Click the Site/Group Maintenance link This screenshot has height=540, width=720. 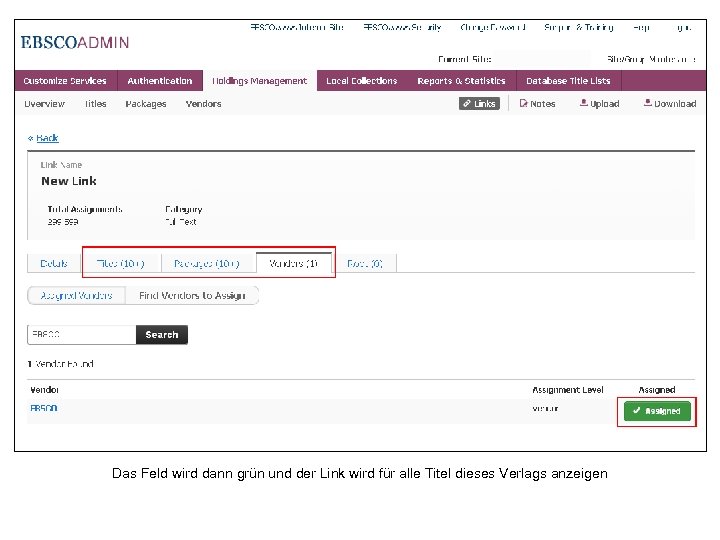[x=651, y=59]
